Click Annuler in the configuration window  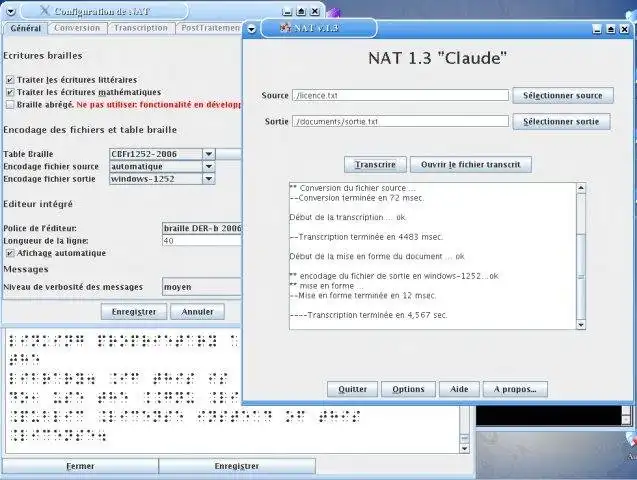(x=197, y=312)
